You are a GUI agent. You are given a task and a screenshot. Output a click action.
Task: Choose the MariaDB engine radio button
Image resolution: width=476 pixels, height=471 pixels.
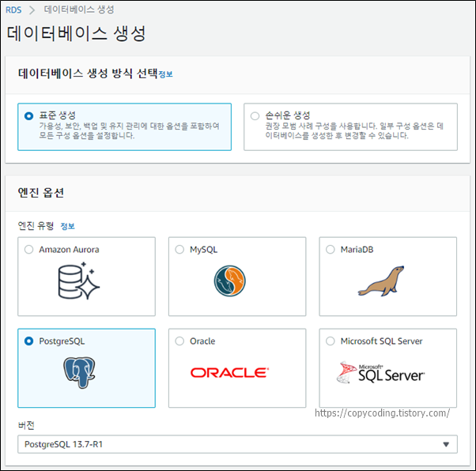point(331,250)
